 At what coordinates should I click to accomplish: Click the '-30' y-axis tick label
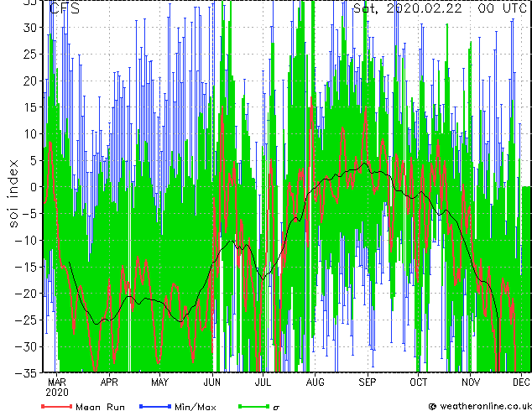27,346
